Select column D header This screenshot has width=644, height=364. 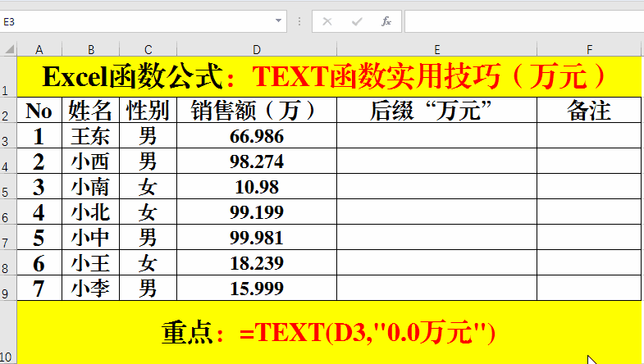click(x=257, y=49)
